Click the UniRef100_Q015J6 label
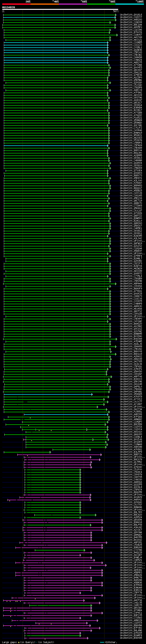Image resolution: width=146 pixels, height=644 pixels. pos(131,439)
